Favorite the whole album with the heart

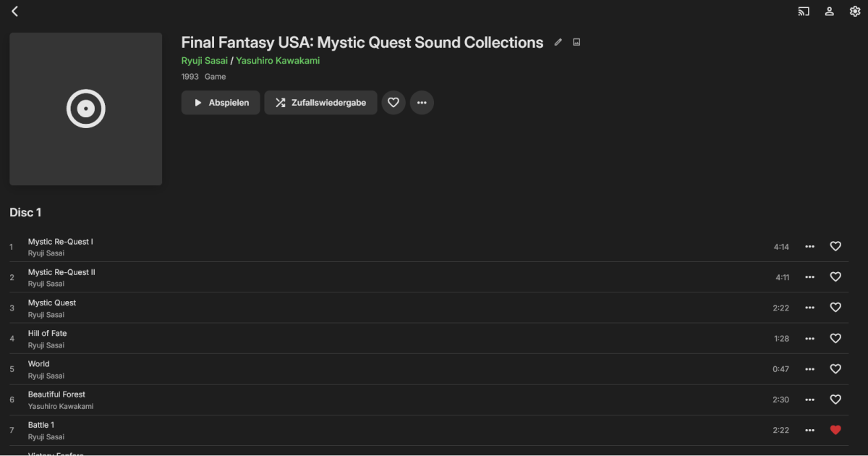coord(393,103)
